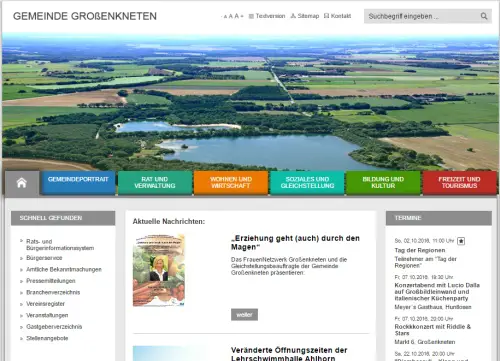Select the smallest A font size

[225, 16]
